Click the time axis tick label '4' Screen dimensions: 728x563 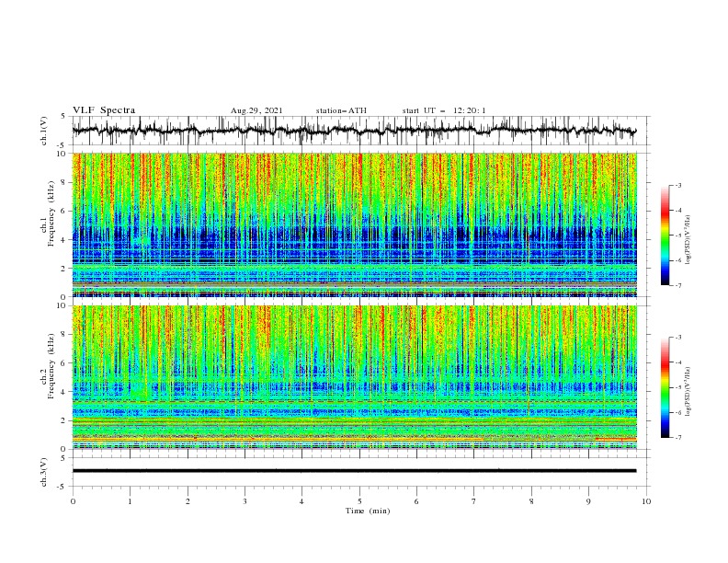click(301, 501)
